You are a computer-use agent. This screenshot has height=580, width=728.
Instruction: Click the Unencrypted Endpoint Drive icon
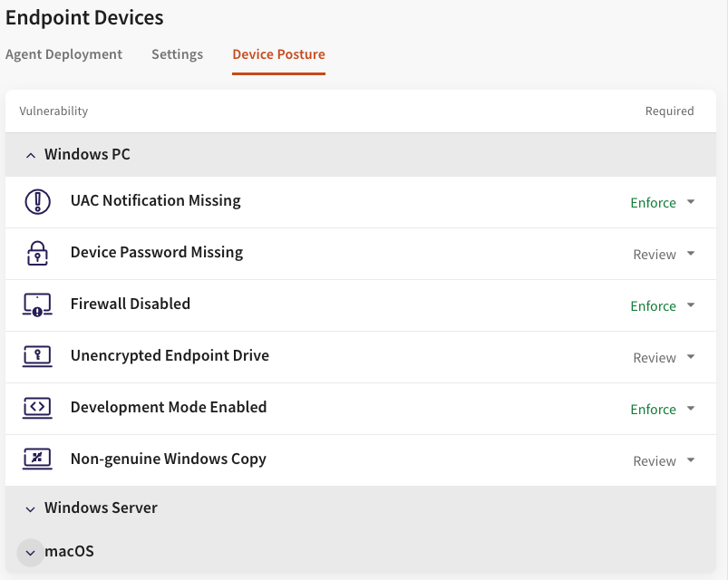(x=37, y=356)
